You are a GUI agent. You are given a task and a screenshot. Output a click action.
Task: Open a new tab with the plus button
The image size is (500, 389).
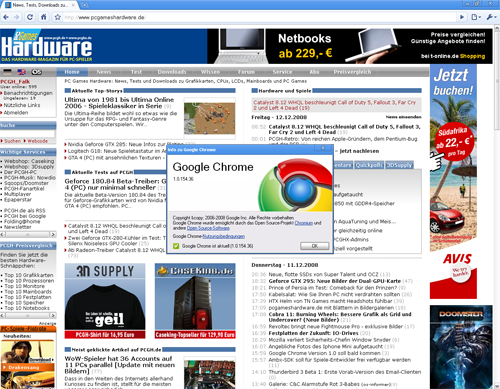[84, 5]
